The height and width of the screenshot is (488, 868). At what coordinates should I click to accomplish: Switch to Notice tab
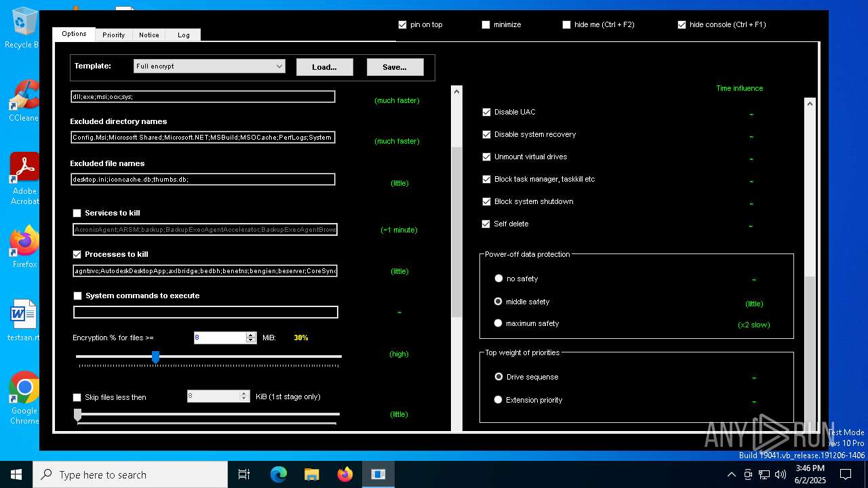pos(149,35)
